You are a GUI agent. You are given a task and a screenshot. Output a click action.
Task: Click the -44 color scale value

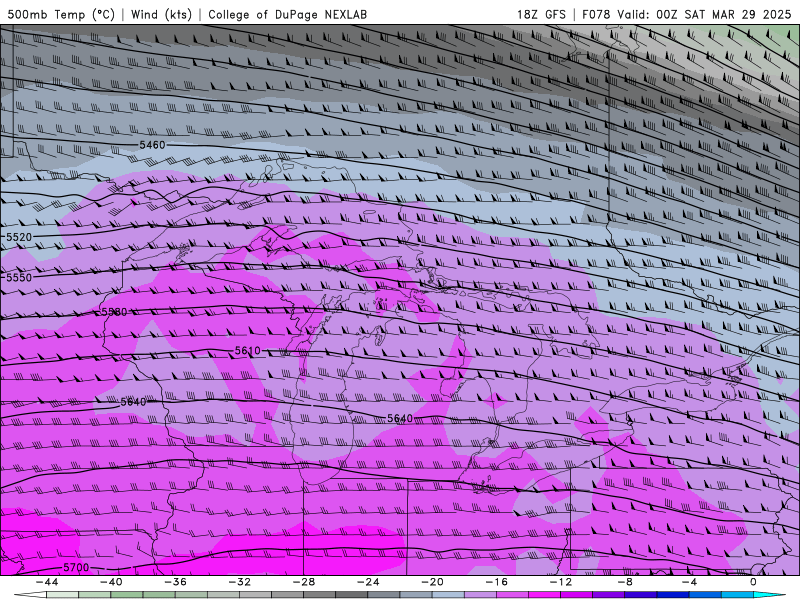coord(47,582)
